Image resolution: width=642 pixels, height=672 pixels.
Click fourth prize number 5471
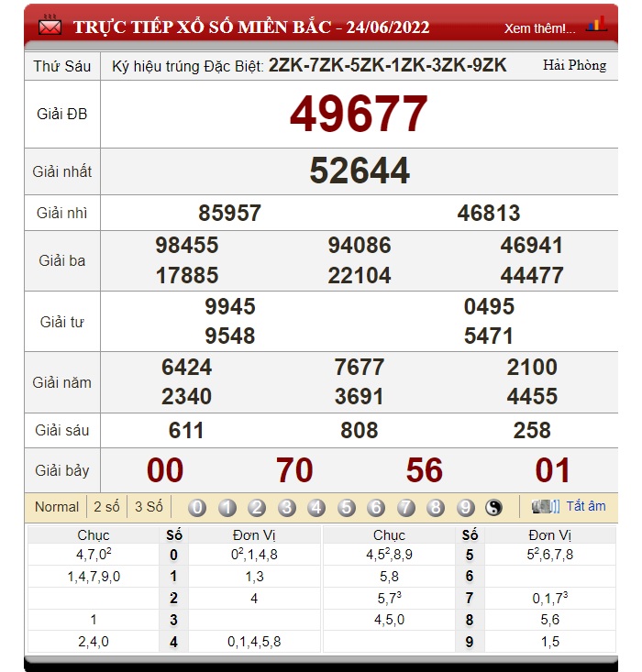click(489, 336)
